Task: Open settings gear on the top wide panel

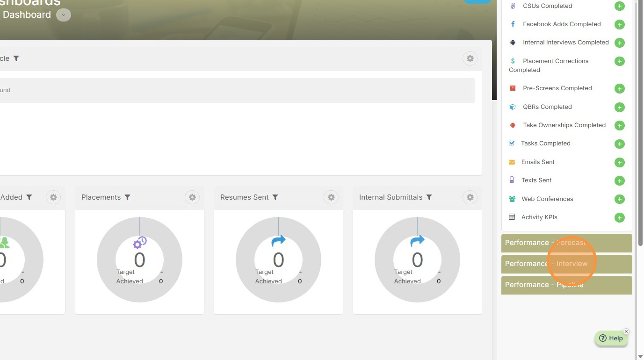Action: (x=470, y=58)
